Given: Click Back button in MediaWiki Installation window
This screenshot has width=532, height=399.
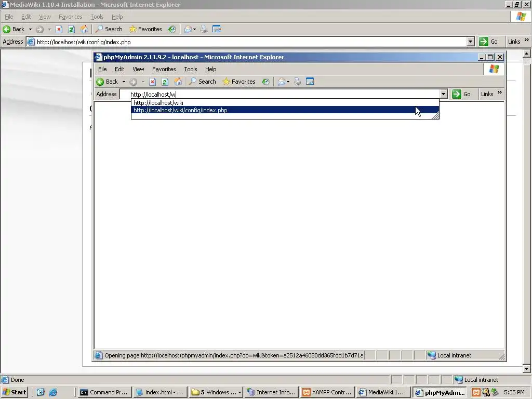Looking at the screenshot, I should pos(14,29).
